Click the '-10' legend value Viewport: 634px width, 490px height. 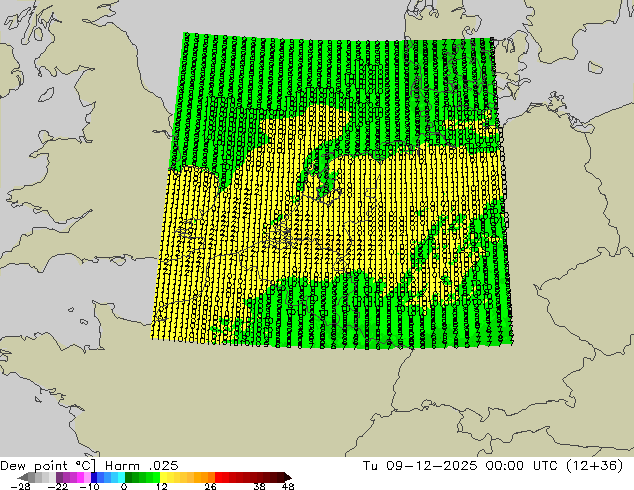[89, 486]
